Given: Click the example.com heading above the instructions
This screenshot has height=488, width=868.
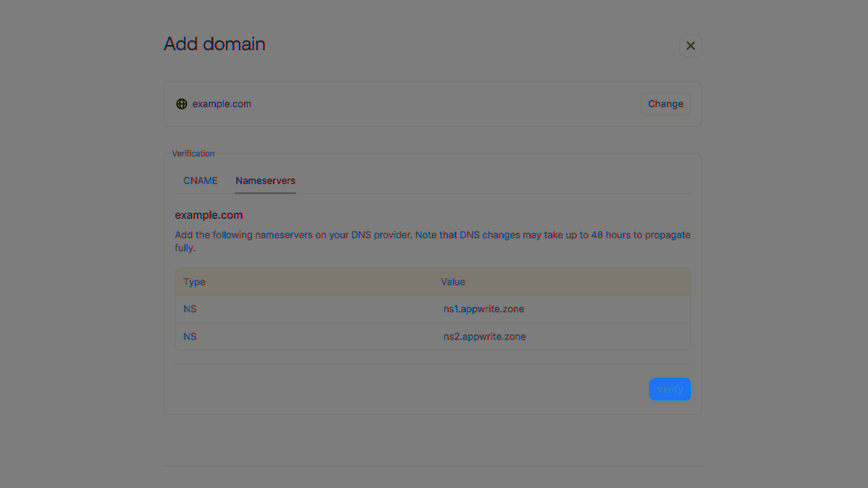Looking at the screenshot, I should point(208,215).
